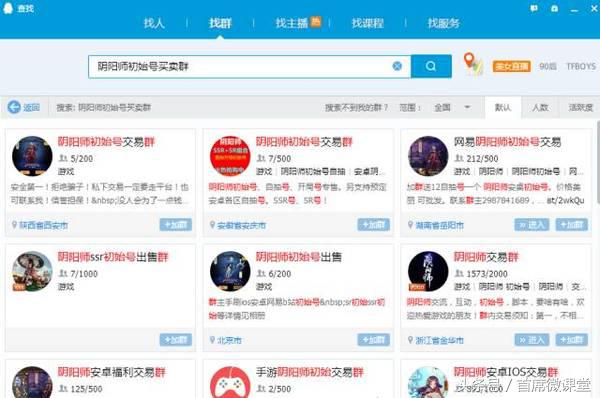Screen dimensions: 600x398
Task: Join the 阴阳师ssr初始号出售群
Action: click(x=176, y=339)
